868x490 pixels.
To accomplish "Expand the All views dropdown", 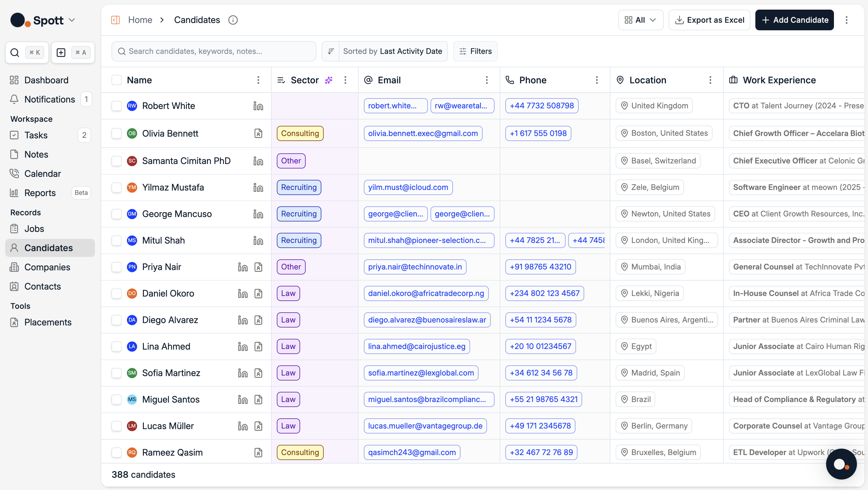I will (x=641, y=20).
